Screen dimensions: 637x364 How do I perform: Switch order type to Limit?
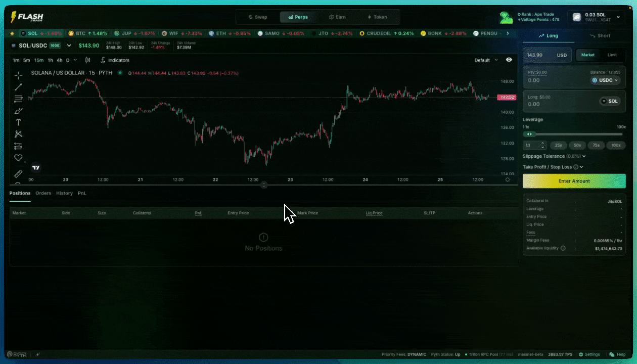click(612, 55)
